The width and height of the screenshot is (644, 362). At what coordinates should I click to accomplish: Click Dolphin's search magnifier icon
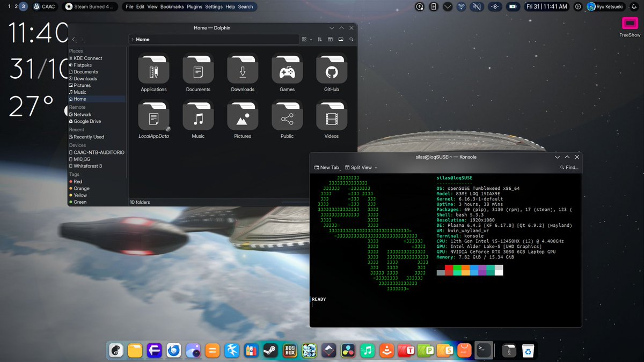352,39
